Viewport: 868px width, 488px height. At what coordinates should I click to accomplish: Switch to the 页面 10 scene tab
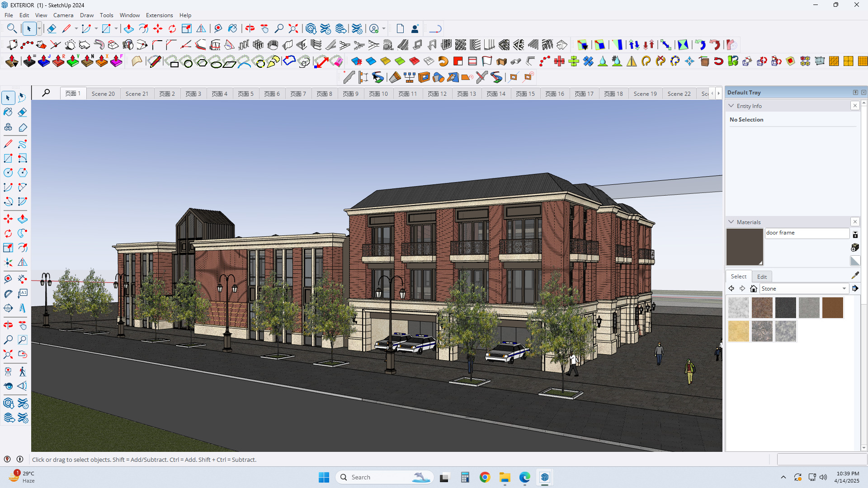[378, 94]
